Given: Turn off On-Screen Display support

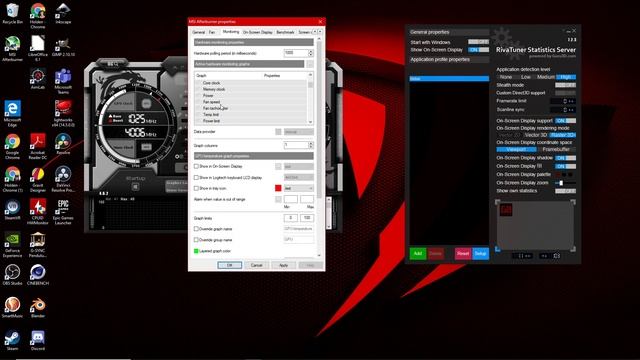Looking at the screenshot, I should click(565, 121).
